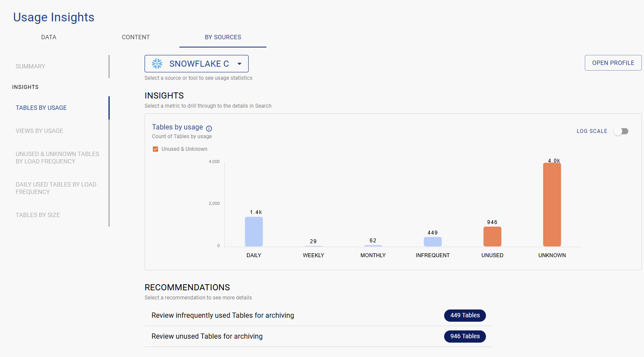Uncheck the Unused & Unknown checkbox

(155, 149)
